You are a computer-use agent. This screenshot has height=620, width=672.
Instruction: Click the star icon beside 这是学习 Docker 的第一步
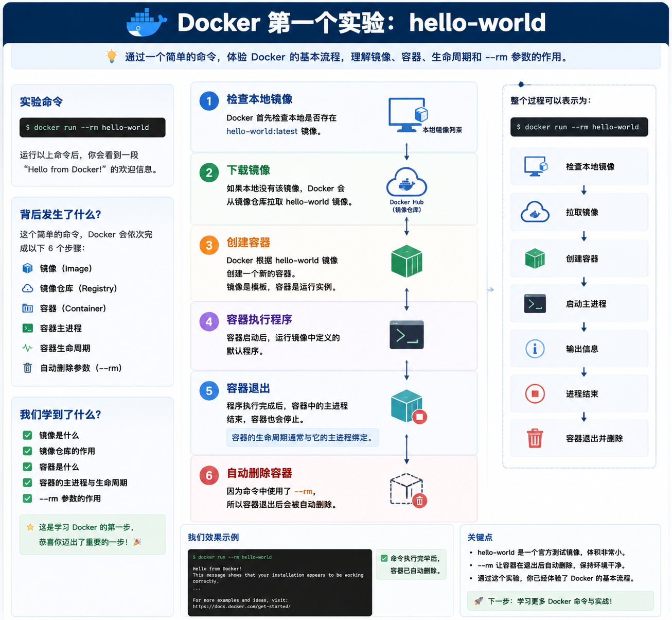(30, 527)
